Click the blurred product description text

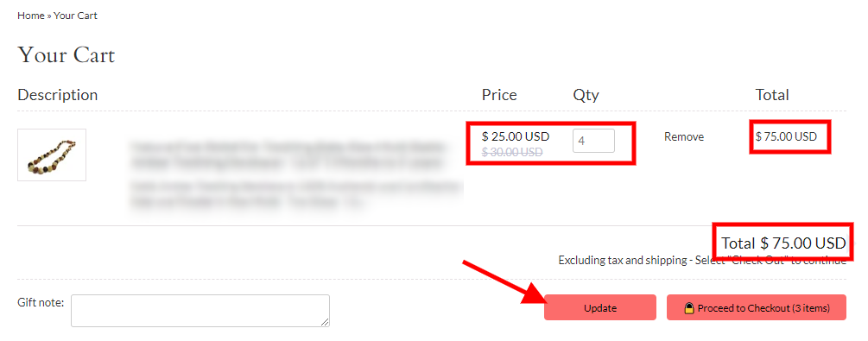[296, 194]
